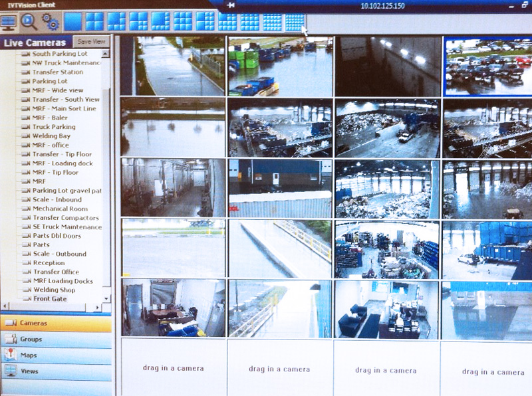Open the magnifier search tool
The height and width of the screenshot is (396, 532).
(29, 22)
